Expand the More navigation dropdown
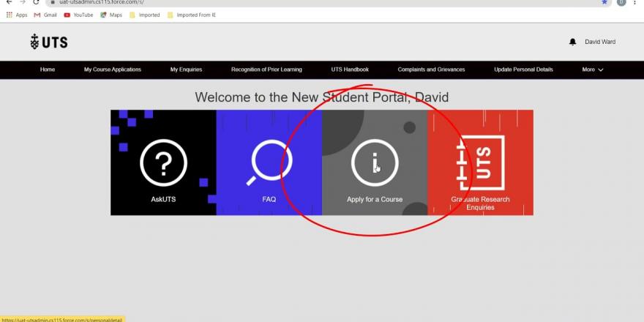 592,70
